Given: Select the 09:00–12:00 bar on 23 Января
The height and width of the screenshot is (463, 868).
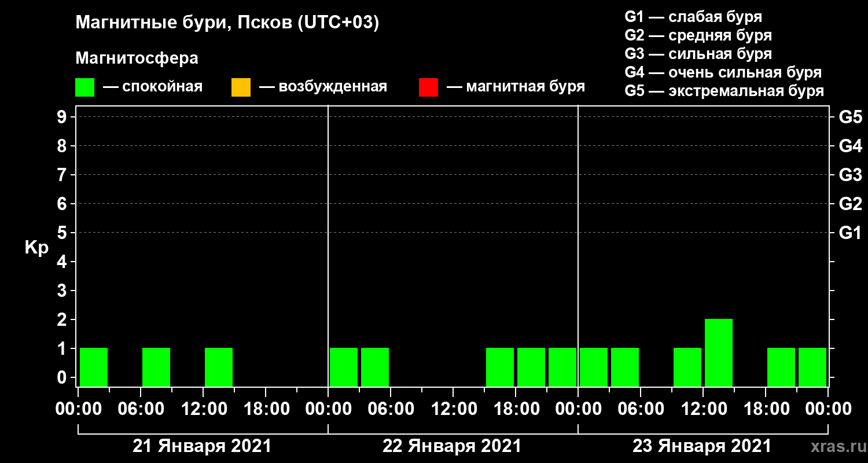Looking at the screenshot, I should pyautogui.click(x=687, y=367).
